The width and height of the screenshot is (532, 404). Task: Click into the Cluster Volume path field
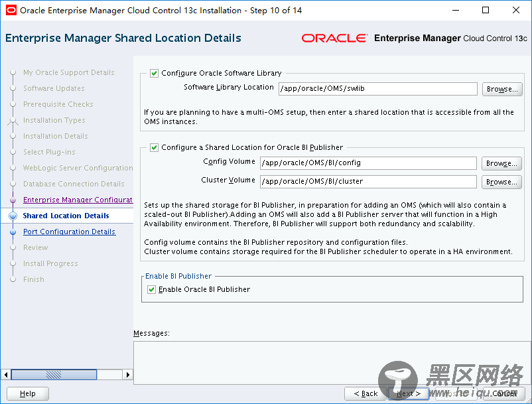pyautogui.click(x=368, y=182)
